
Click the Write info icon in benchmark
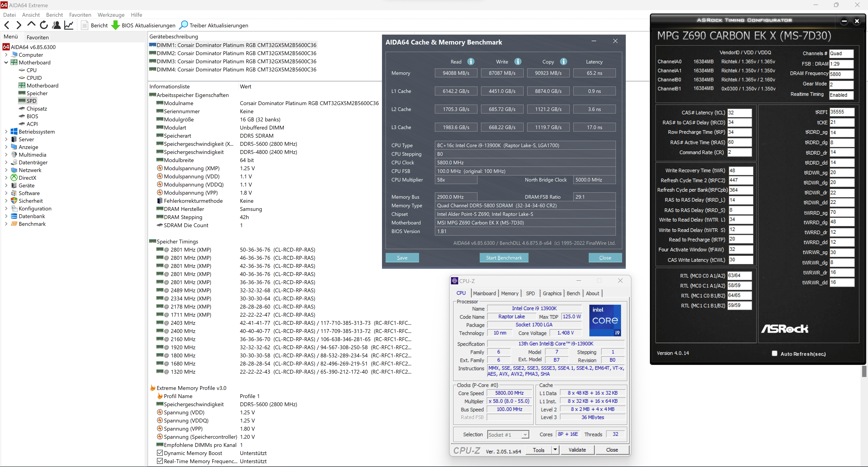[x=517, y=62]
